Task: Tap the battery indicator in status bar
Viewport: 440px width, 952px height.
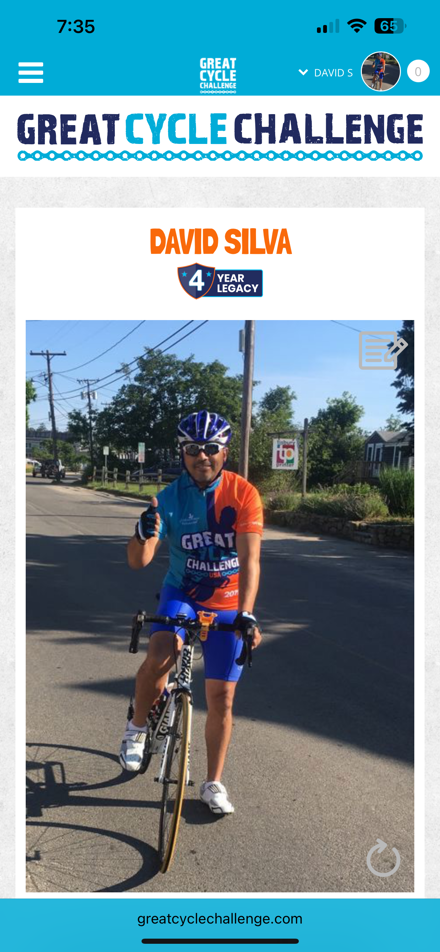Action: click(390, 26)
